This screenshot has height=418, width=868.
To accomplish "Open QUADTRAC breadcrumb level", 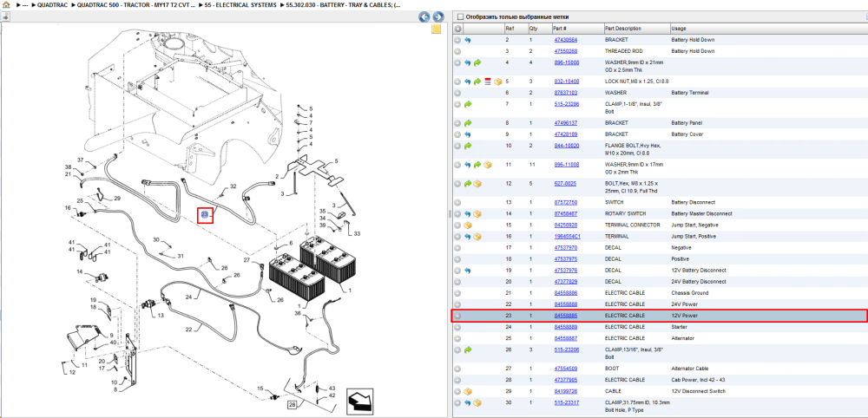I will pos(51,4).
